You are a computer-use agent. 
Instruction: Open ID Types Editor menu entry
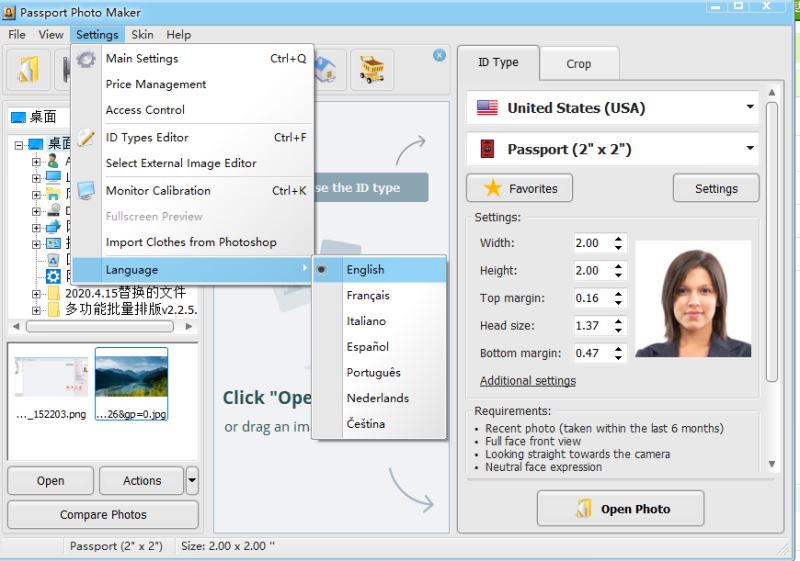[x=192, y=138]
